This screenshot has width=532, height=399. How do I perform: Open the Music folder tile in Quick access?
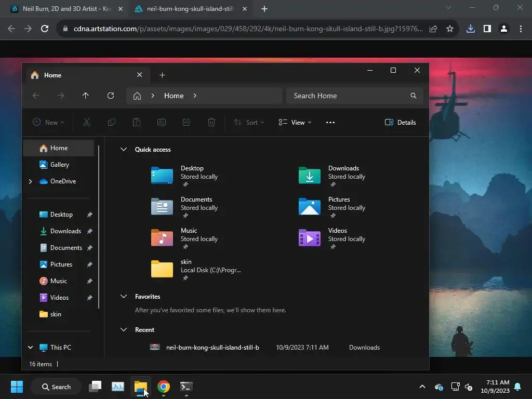(185, 238)
